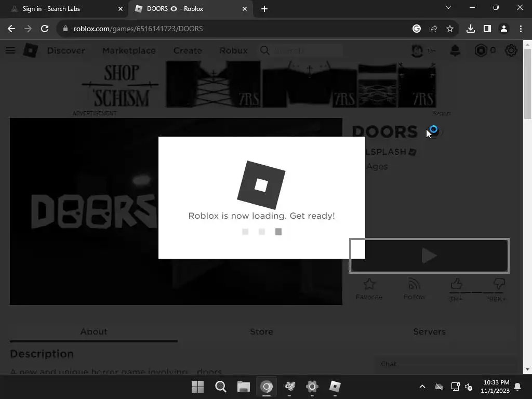
Task: Expand the hidden system tray icons chevron
Action: click(422, 387)
